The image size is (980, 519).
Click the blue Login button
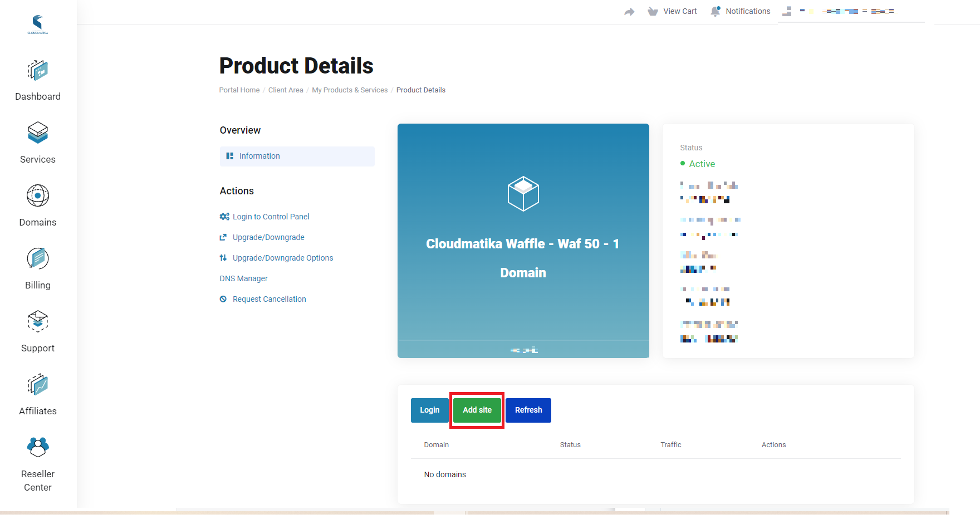click(x=430, y=410)
